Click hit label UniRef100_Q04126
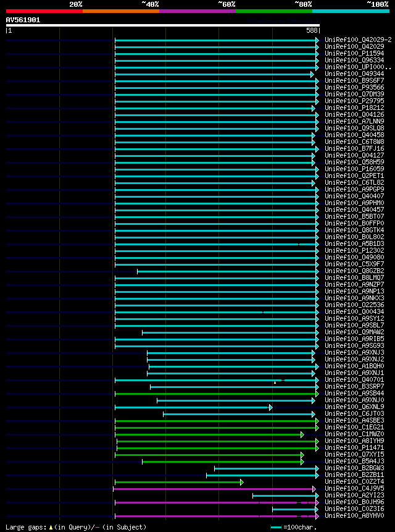The width and height of the screenshot is (395, 532). click(x=354, y=115)
